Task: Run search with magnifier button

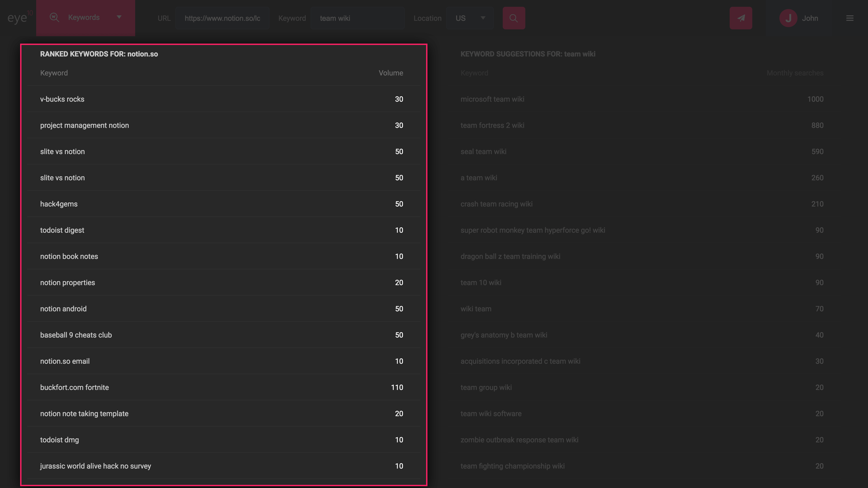Action: tap(514, 18)
